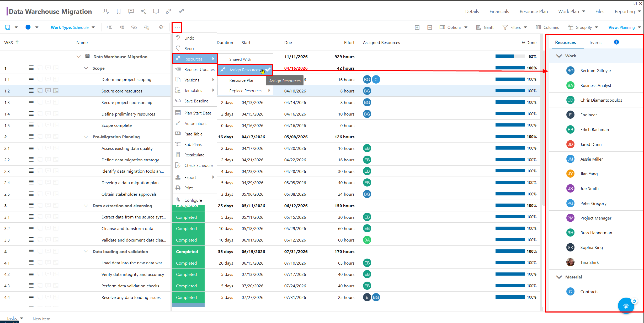Toggle the Assign Resources checked menu option
The height and width of the screenshot is (323, 644).
pos(245,70)
